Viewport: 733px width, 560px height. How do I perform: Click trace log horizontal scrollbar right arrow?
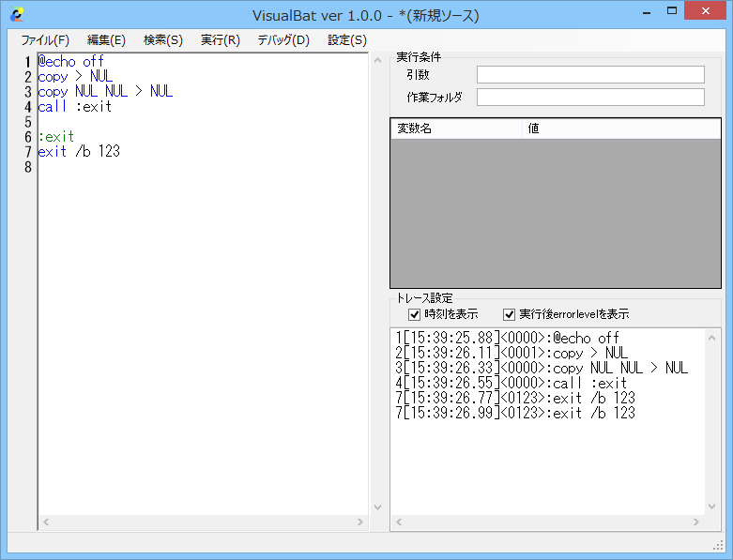tap(696, 522)
